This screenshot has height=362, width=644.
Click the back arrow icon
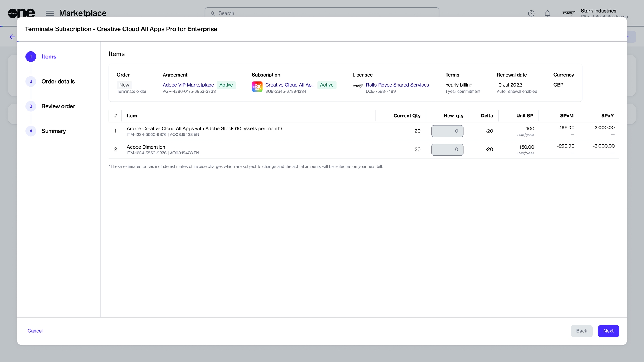click(12, 37)
